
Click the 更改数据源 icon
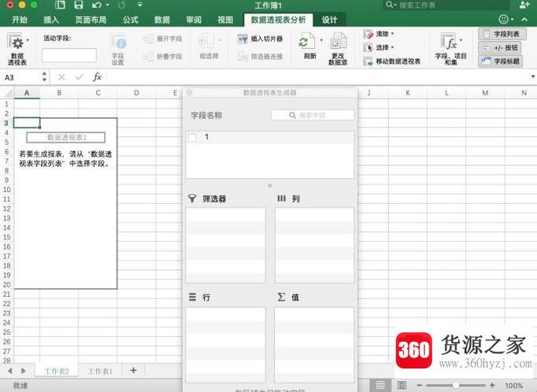338,41
